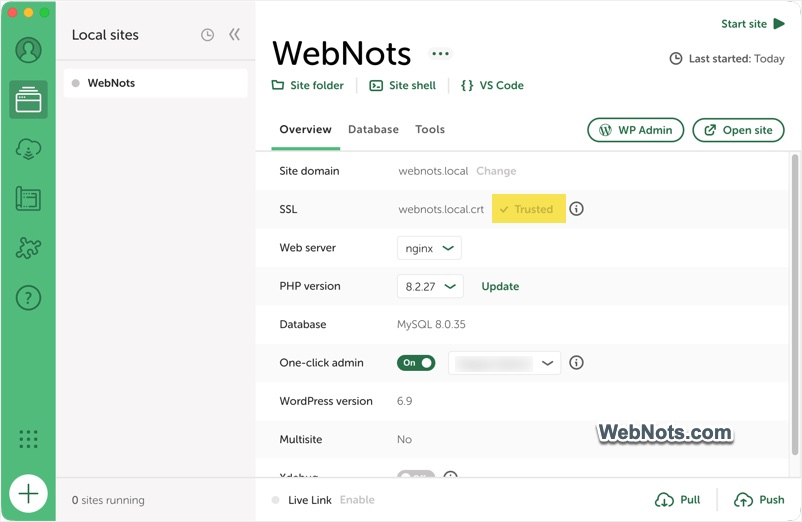Switch to the Database tab
This screenshot has height=522, width=802.
[373, 129]
